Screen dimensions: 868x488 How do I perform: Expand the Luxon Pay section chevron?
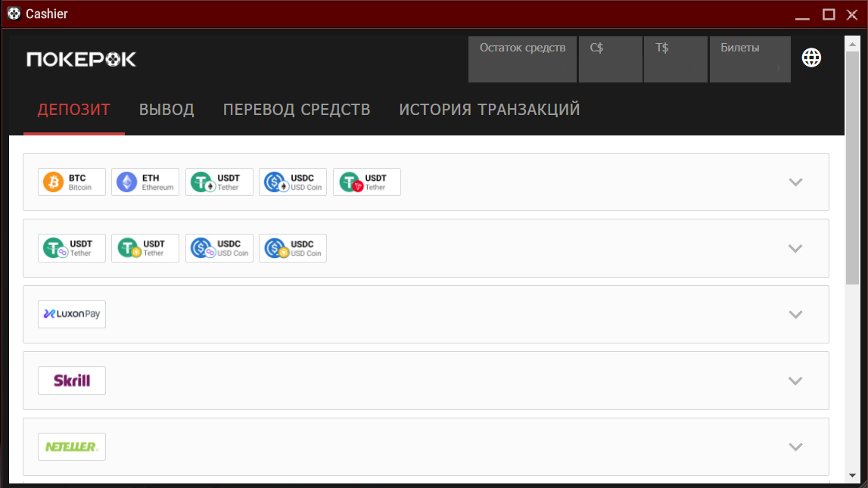click(795, 315)
